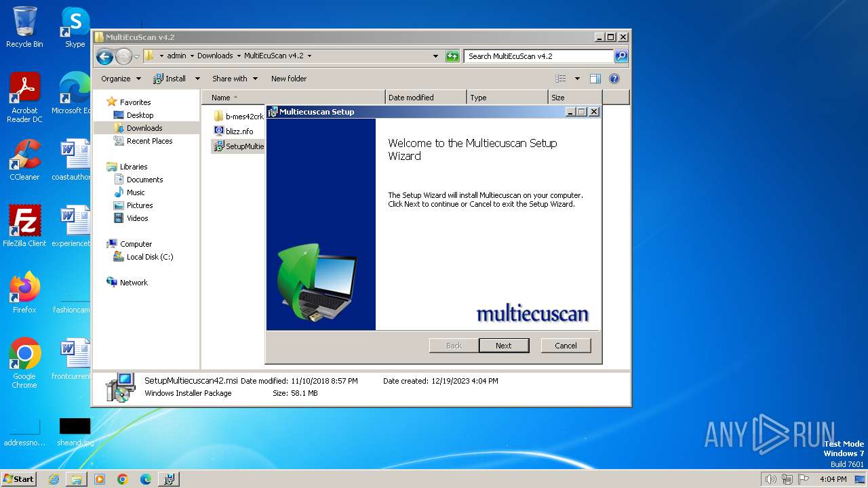868x488 pixels.
Task: Select the sheand.jpg desktop file
Action: pos(75,432)
